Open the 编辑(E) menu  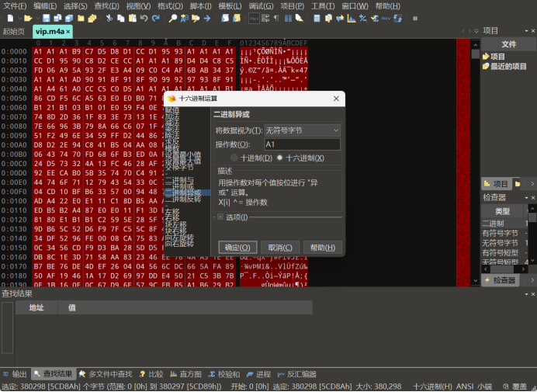[x=45, y=6]
